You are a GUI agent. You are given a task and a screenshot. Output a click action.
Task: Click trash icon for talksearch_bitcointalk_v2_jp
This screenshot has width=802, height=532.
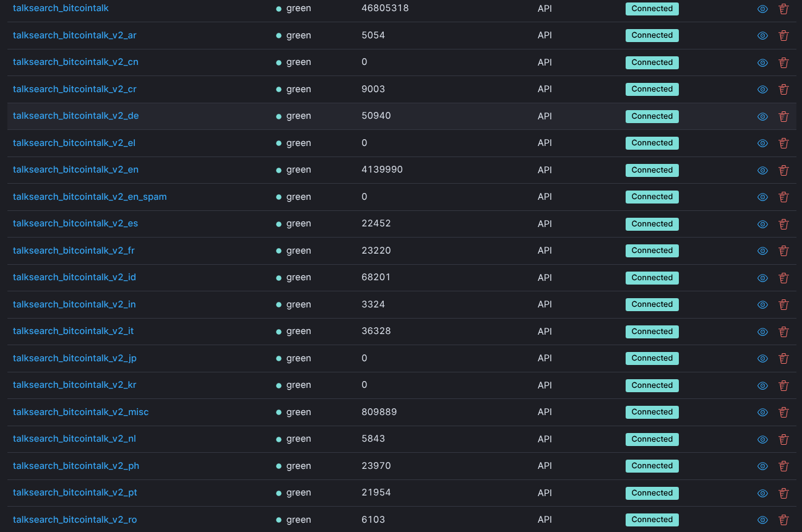(783, 358)
